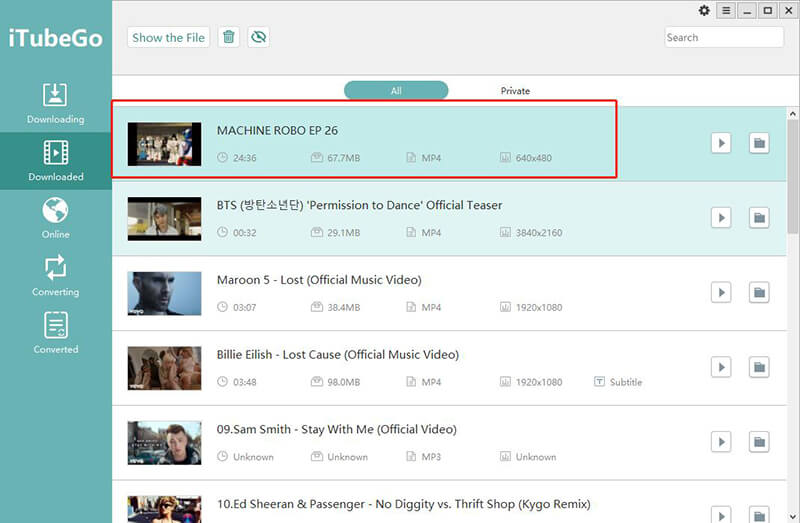Open settings gear icon
The width and height of the screenshot is (800, 523).
coord(704,11)
